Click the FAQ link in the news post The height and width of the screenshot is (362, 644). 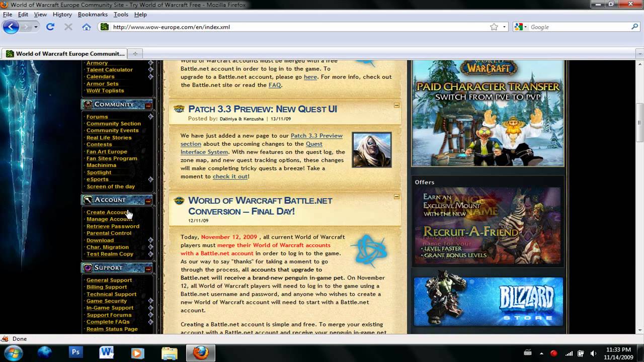tap(275, 85)
